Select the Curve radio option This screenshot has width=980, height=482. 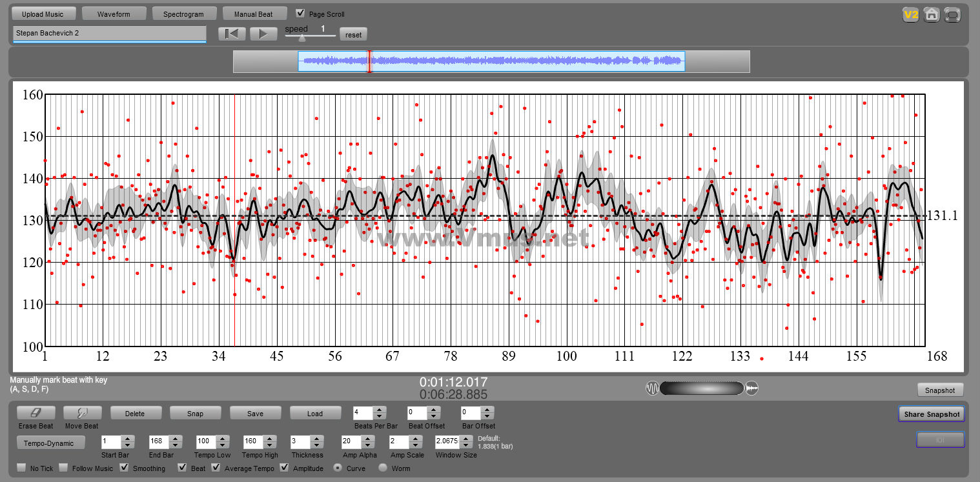tap(338, 468)
